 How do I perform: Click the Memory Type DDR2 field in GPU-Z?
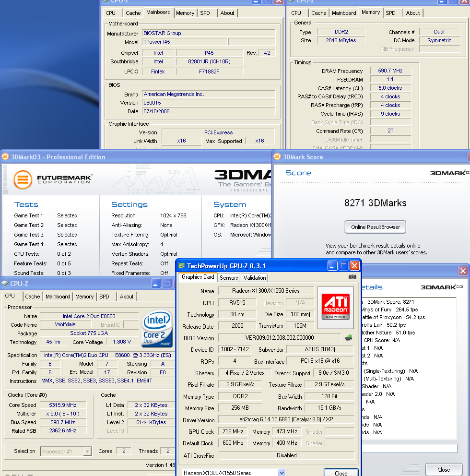click(240, 396)
